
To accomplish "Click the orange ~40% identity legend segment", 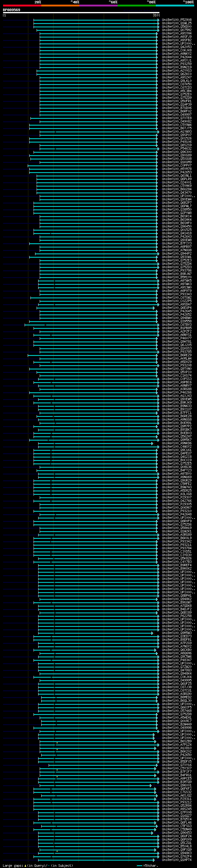I will [60, 6].
